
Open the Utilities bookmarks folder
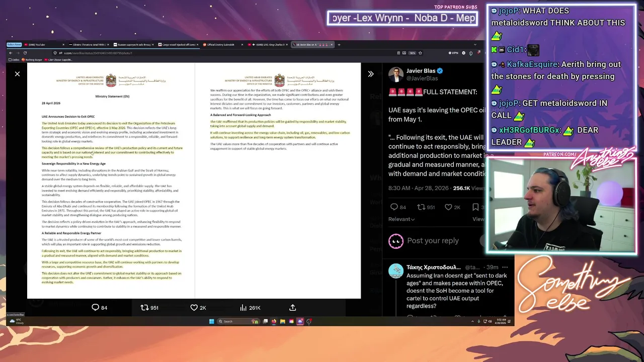(14, 60)
